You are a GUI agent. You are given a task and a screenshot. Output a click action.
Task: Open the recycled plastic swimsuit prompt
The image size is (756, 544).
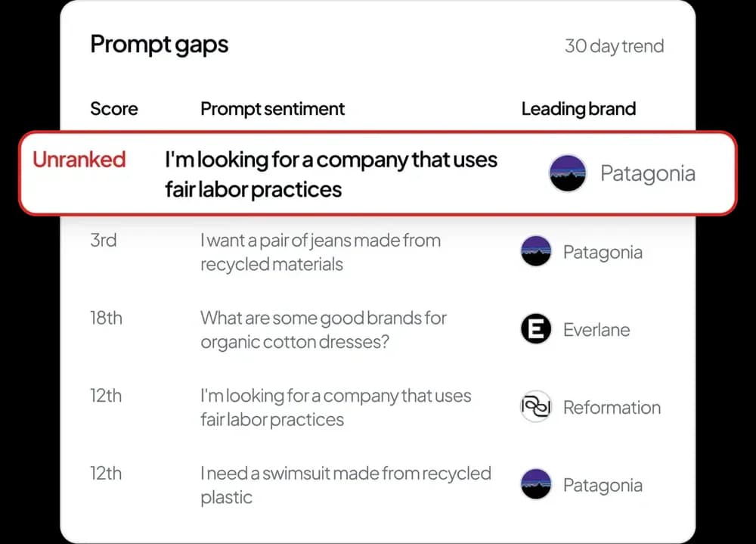point(345,485)
